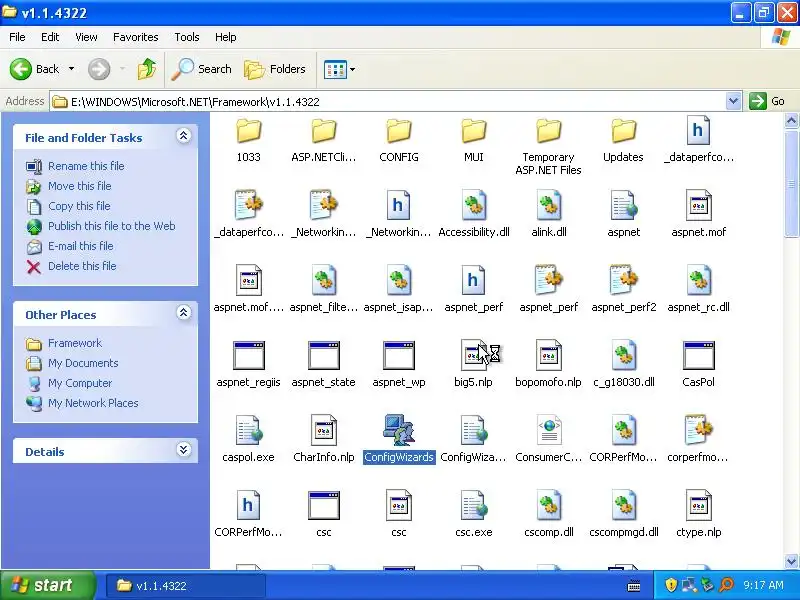
Task: Open the address bar dropdown arrow
Action: [733, 101]
